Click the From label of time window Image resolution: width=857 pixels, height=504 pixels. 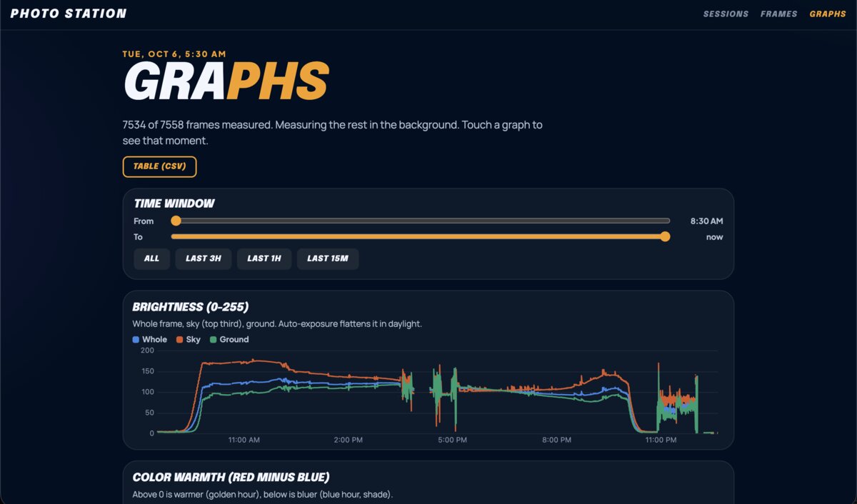[144, 221]
